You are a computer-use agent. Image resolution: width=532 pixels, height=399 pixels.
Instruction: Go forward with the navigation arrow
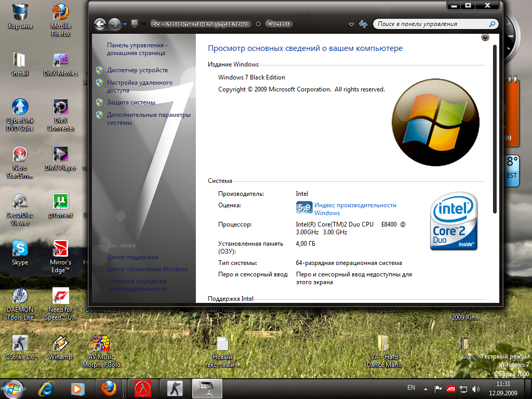(x=115, y=24)
